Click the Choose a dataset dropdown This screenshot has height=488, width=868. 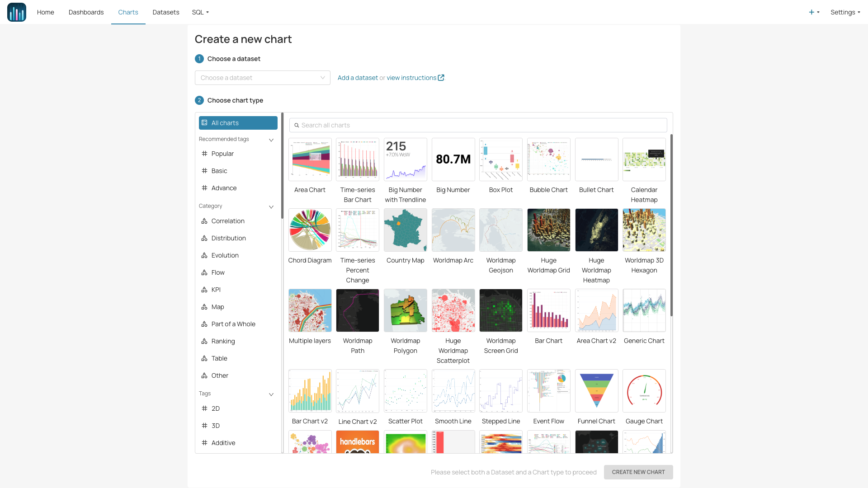[262, 77]
